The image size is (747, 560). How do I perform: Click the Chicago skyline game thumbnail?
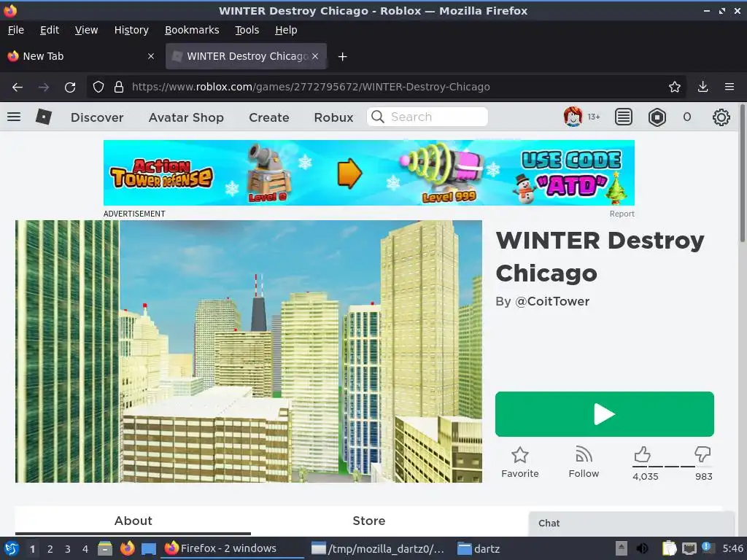tap(249, 351)
